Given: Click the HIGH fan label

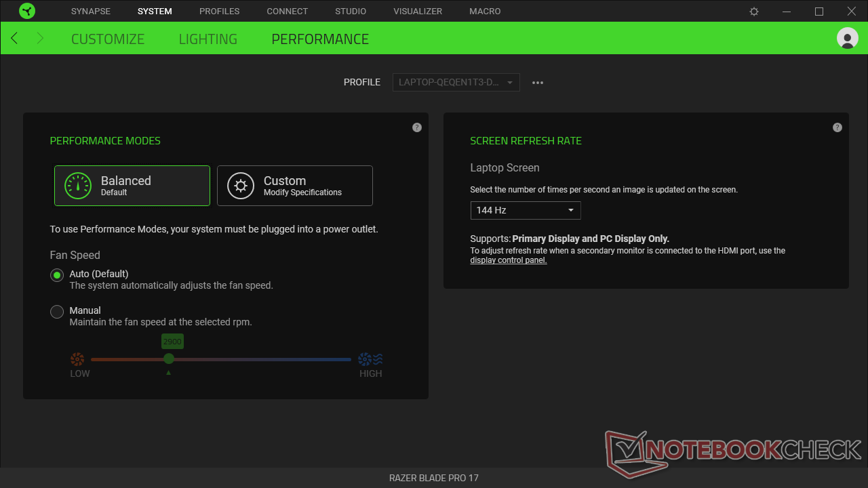Looking at the screenshot, I should point(371,373).
